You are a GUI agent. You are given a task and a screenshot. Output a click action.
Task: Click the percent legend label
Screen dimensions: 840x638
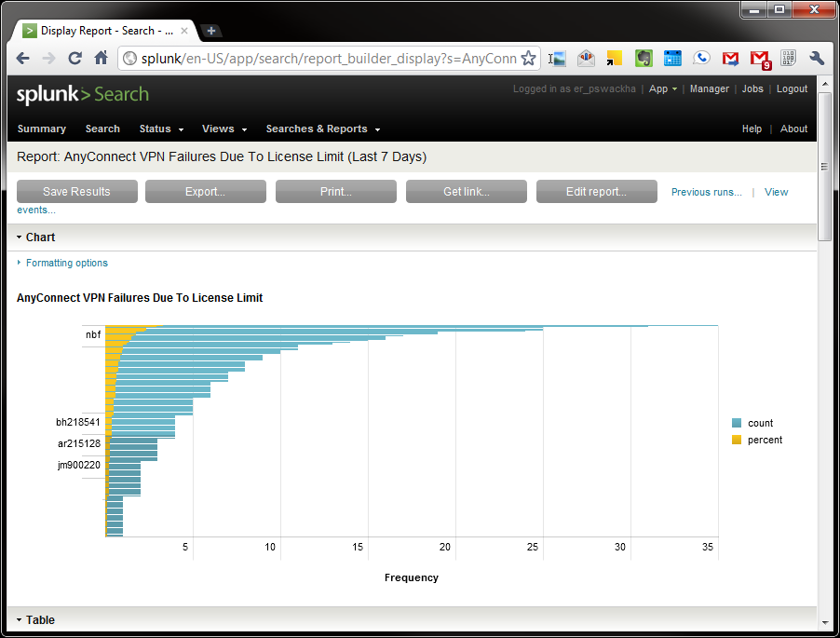[x=765, y=440]
